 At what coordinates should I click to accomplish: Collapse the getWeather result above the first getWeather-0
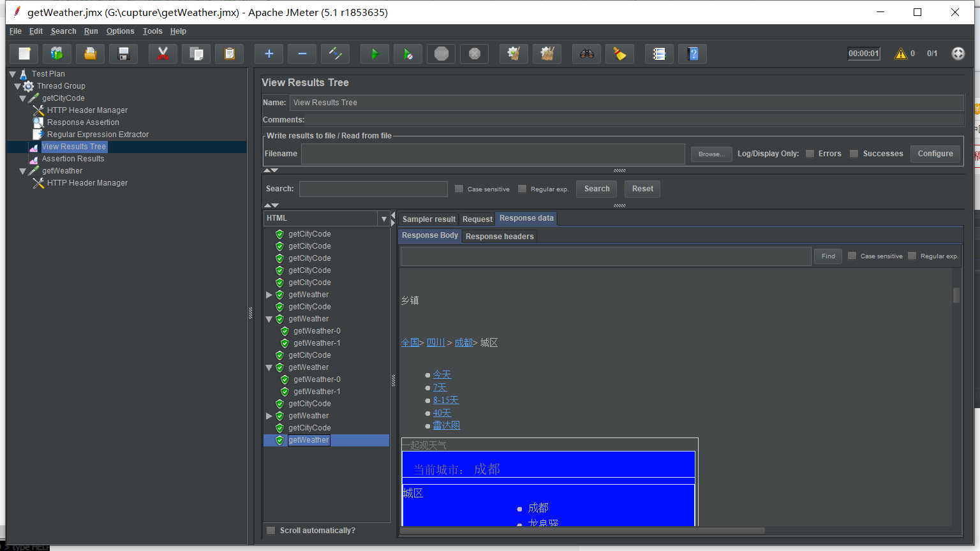pos(269,319)
